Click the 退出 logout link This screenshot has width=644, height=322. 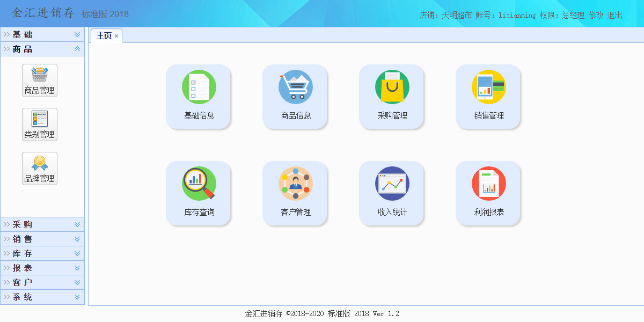coord(615,16)
